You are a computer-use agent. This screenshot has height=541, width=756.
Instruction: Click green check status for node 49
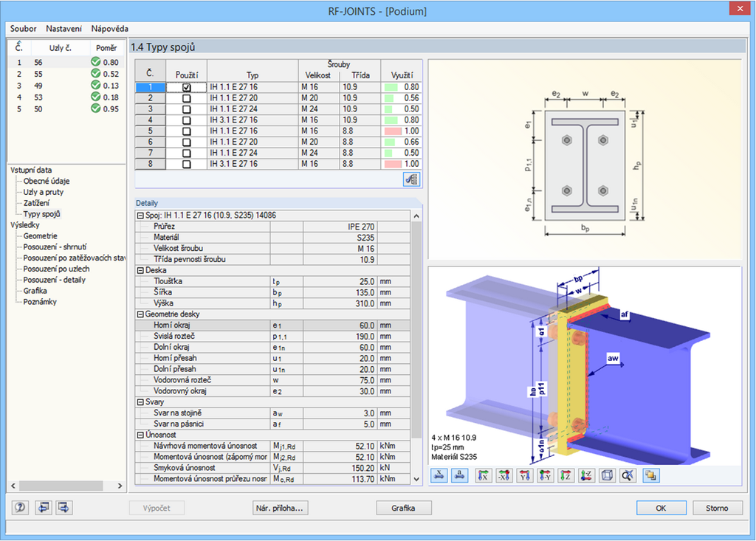95,85
